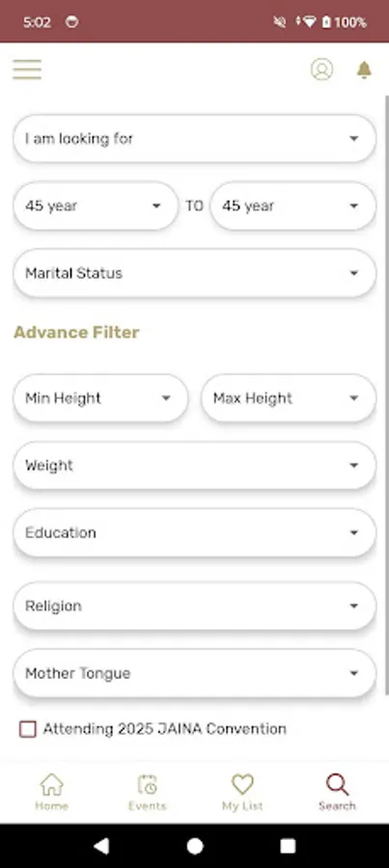Image resolution: width=389 pixels, height=868 pixels.
Task: Open the Max Height dropdown
Action: coord(289,398)
